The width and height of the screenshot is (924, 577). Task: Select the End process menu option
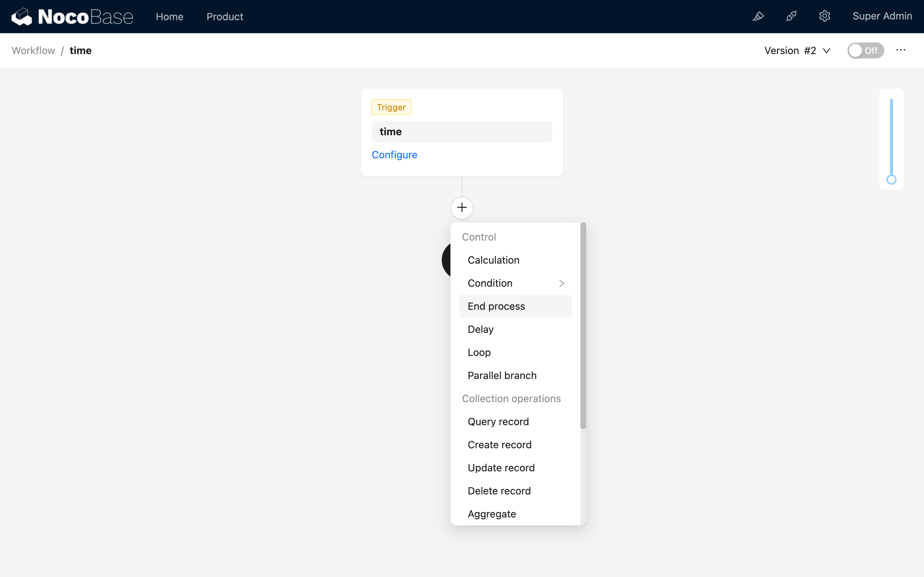click(x=496, y=306)
